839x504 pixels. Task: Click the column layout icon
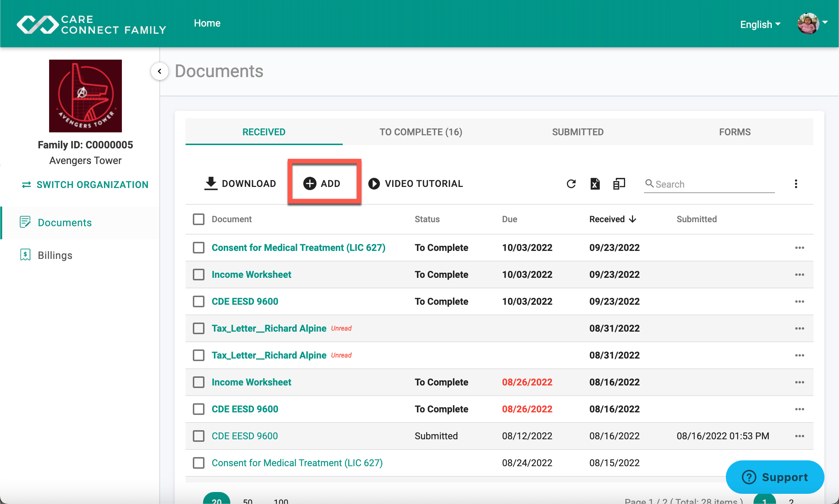[619, 184]
